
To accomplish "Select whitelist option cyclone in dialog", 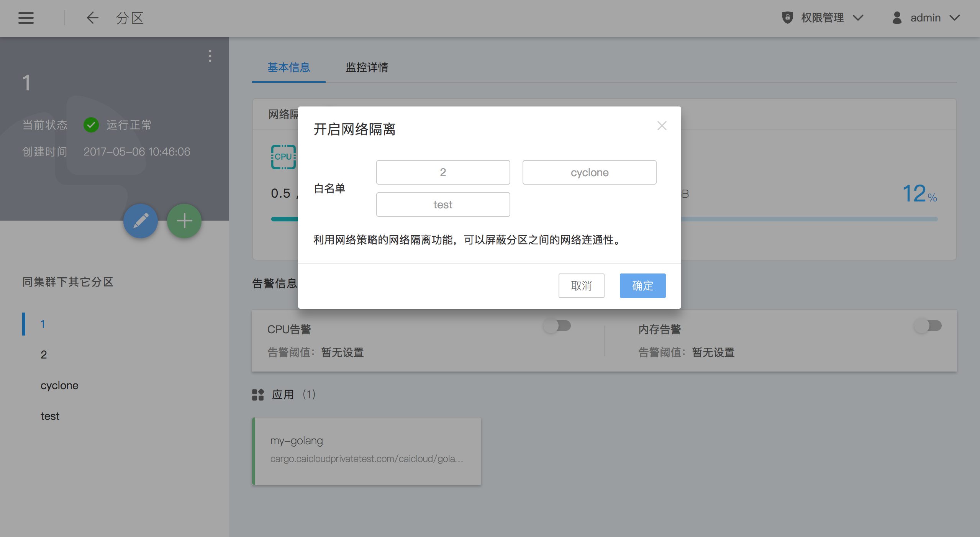I will pos(589,172).
